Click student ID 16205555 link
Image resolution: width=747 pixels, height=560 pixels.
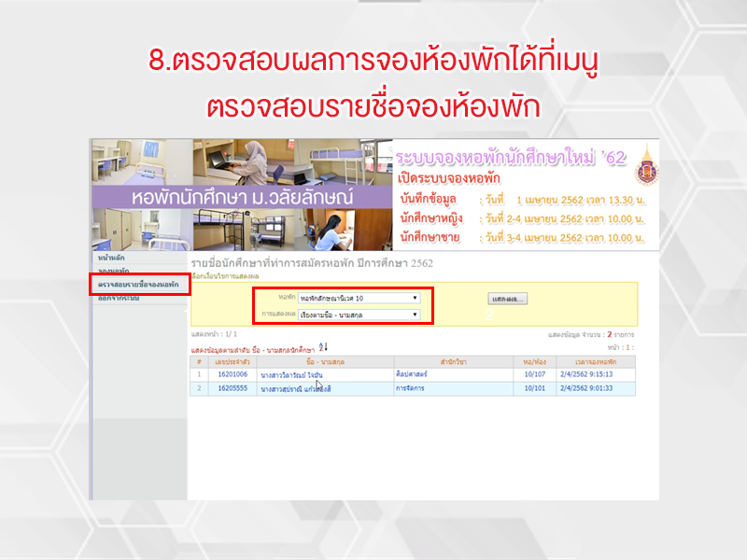(231, 388)
